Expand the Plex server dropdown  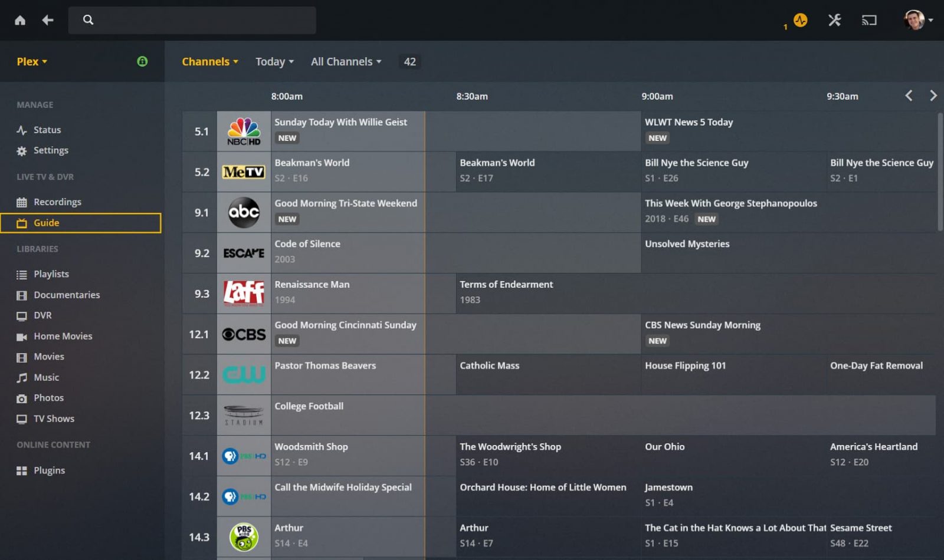point(32,61)
